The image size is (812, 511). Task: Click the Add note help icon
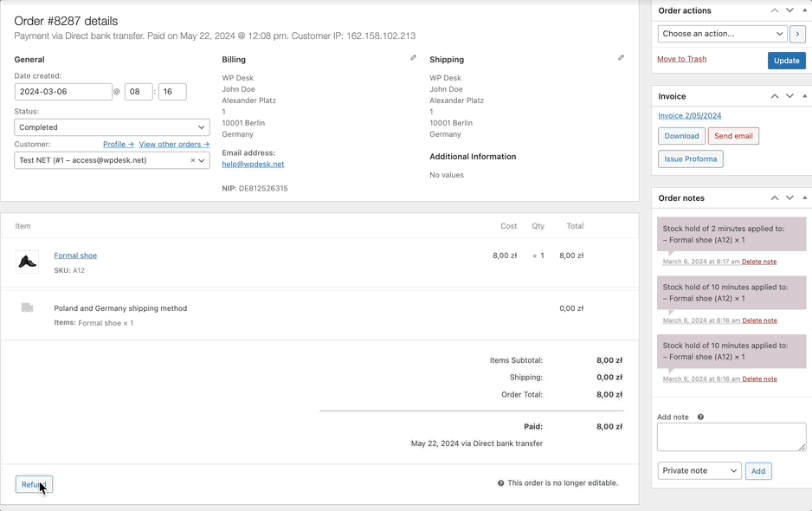700,417
